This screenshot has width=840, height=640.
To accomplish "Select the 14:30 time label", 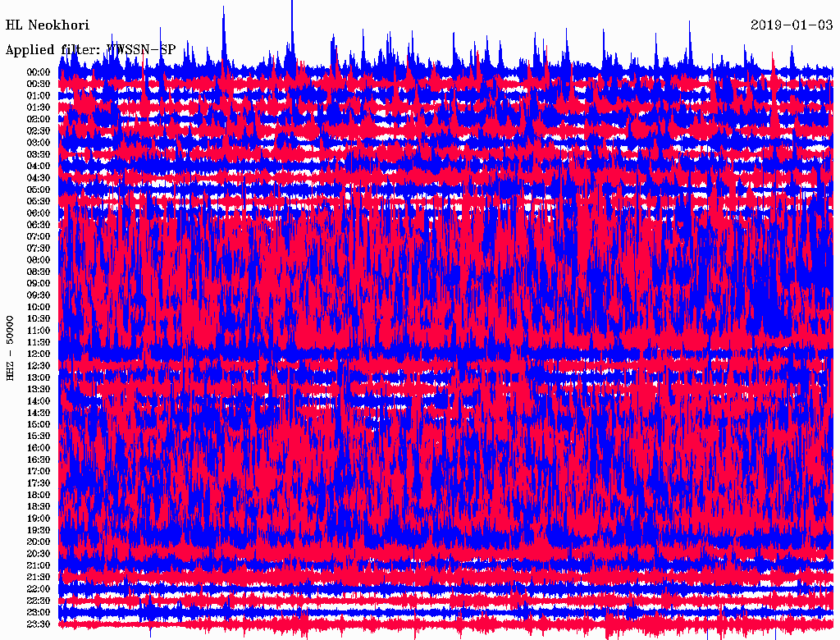I will pyautogui.click(x=38, y=413).
